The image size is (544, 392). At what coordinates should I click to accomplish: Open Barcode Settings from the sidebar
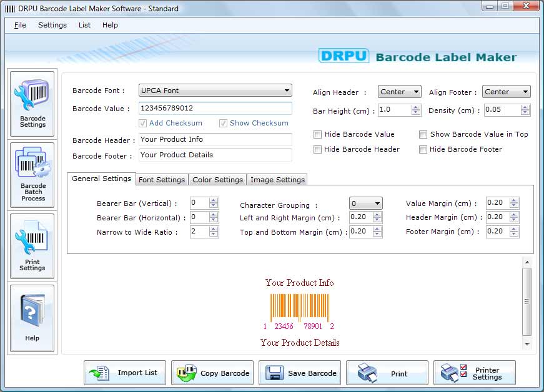32,103
